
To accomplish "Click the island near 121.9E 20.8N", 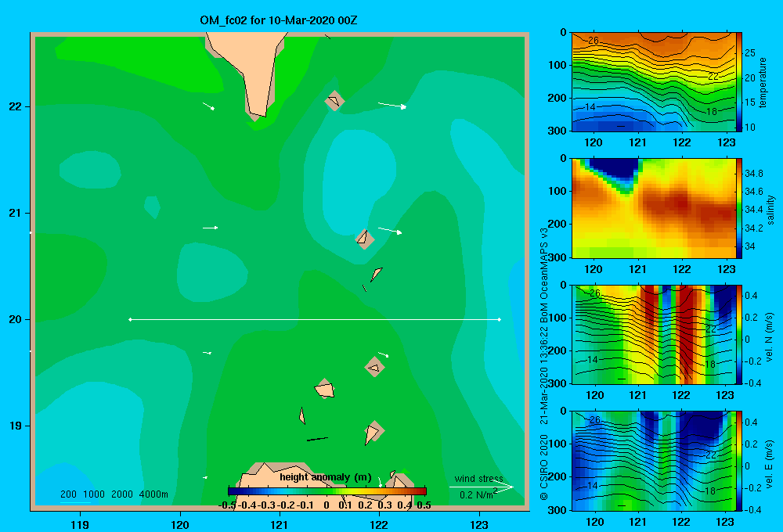I will coord(364,239).
